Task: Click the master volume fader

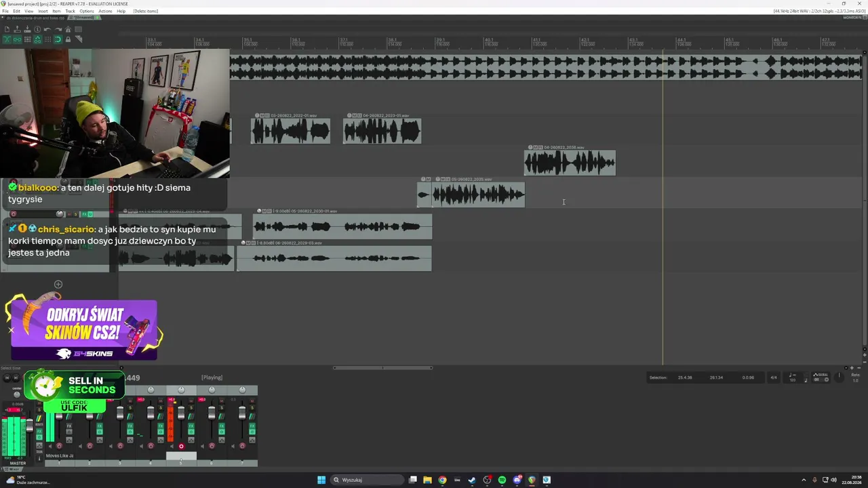Action: coord(29,426)
